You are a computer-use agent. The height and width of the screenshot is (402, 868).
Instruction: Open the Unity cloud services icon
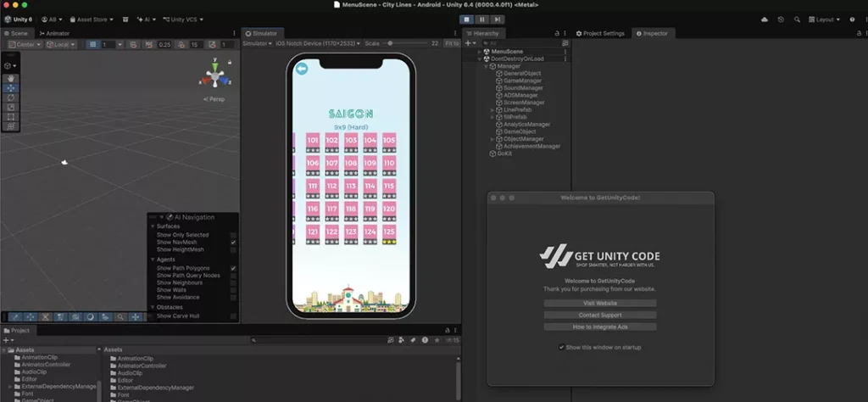coord(765,20)
